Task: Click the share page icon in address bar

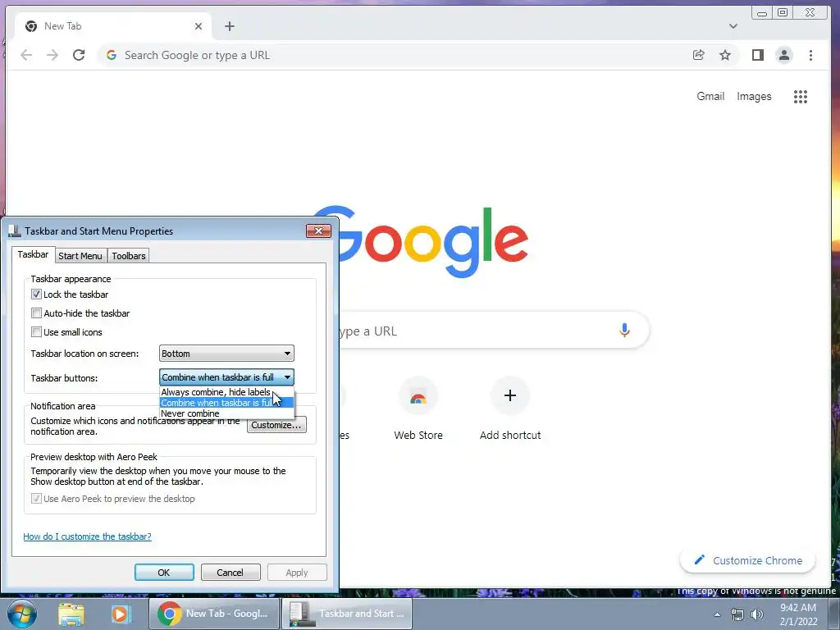Action: [x=698, y=55]
